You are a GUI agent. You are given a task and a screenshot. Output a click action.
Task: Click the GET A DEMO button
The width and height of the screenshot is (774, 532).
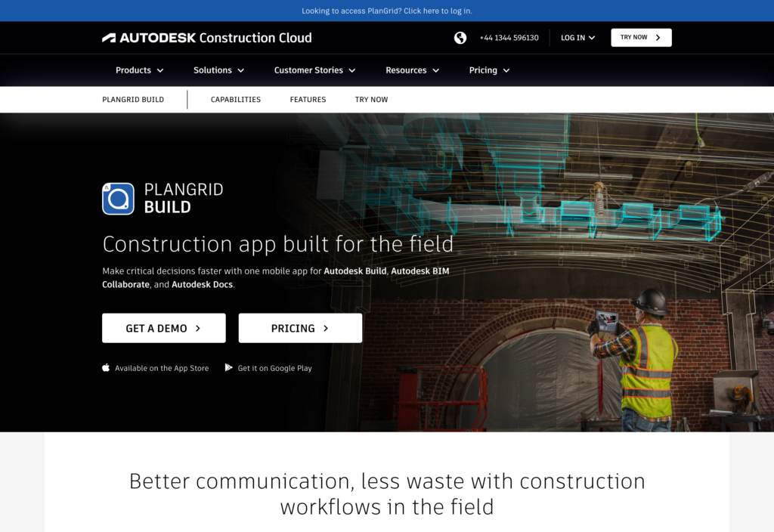pyautogui.click(x=163, y=327)
